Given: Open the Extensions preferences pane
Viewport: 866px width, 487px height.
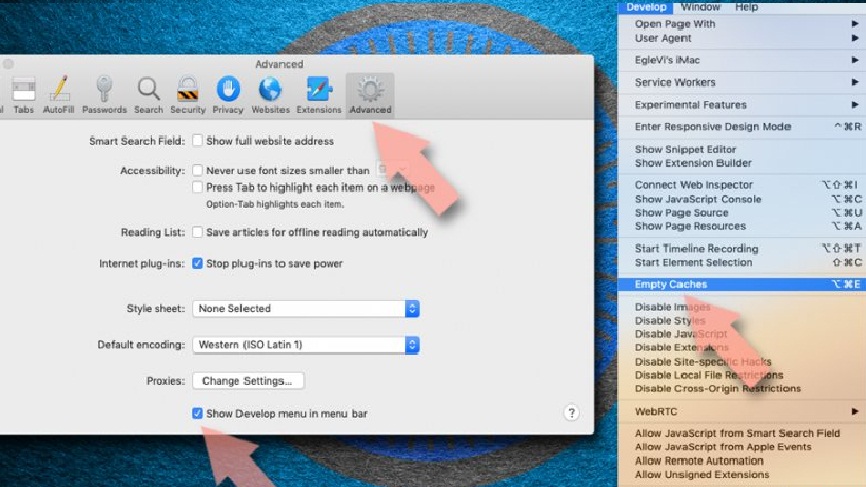Looking at the screenshot, I should coord(319,94).
